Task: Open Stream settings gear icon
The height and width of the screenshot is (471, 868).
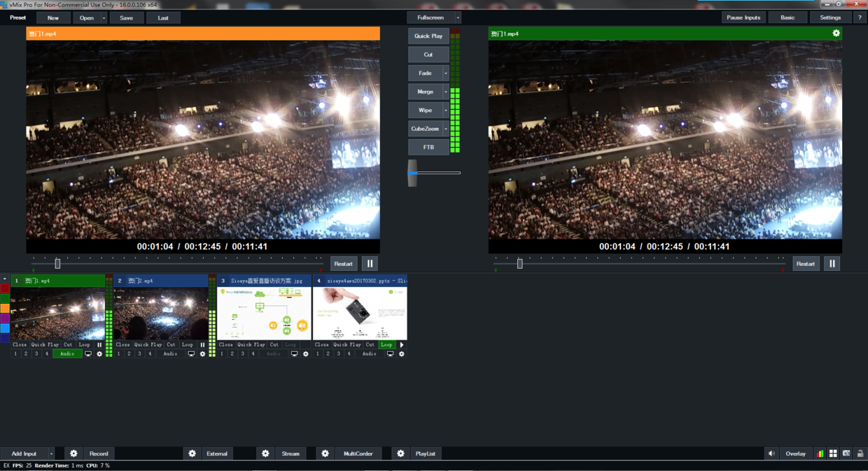Action: (265, 454)
